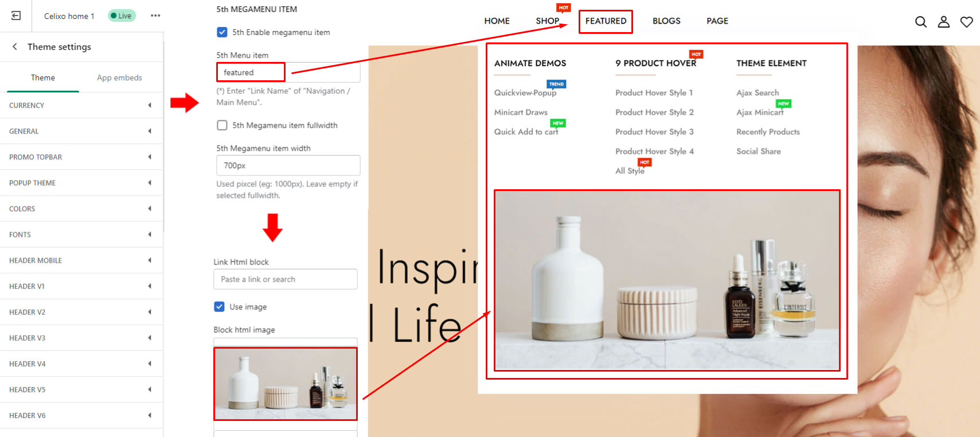
Task: Expand the CURRENCY settings section
Action: (81, 106)
